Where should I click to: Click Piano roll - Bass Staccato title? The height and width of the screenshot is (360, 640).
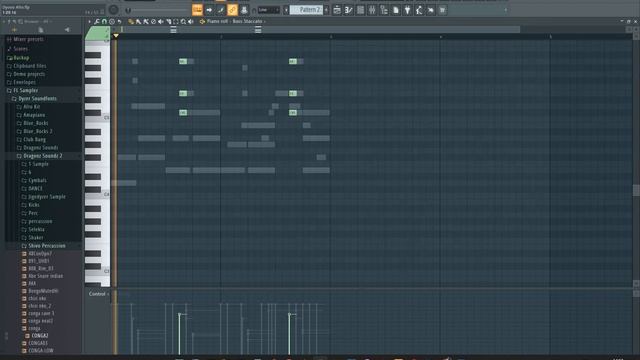[234, 21]
